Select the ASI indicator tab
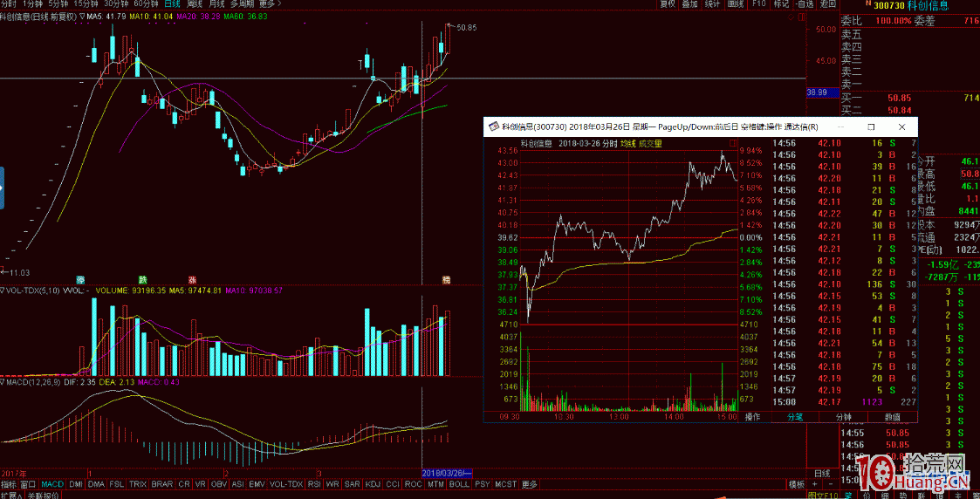The height and width of the screenshot is (499, 980). (238, 484)
